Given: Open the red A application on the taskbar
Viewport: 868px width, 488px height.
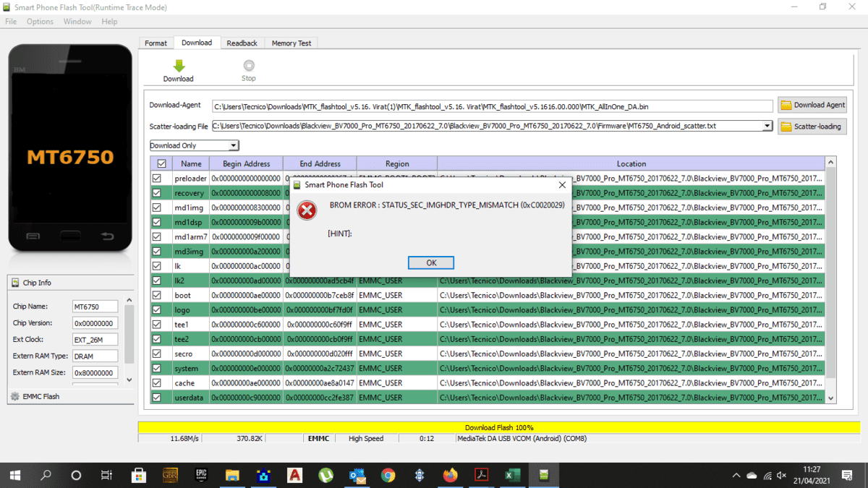Looking at the screenshot, I should pos(294,475).
